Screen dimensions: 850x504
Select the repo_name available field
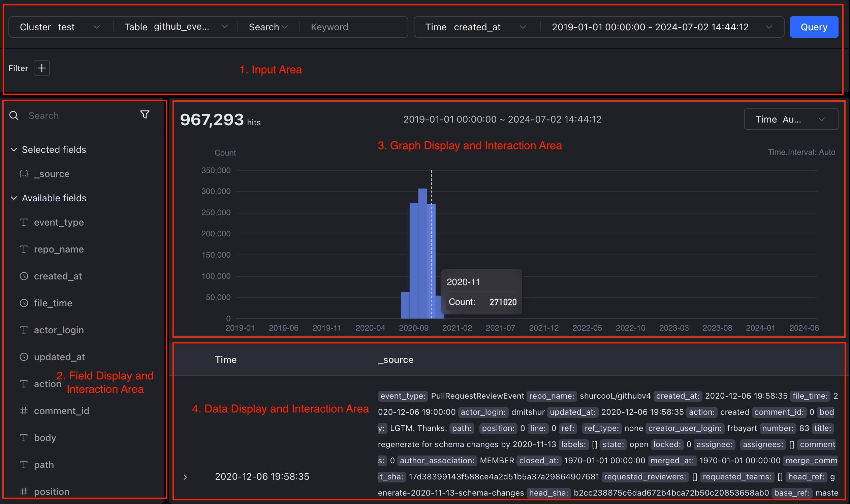click(x=59, y=249)
